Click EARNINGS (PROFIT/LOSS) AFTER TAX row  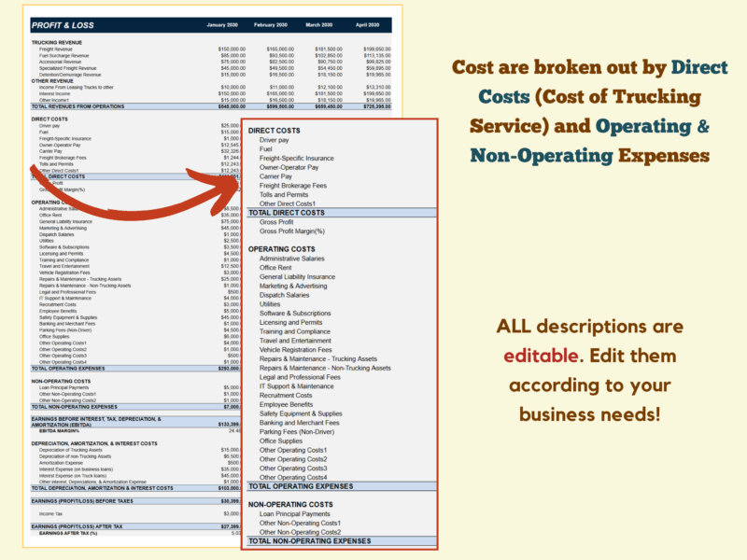point(135,526)
